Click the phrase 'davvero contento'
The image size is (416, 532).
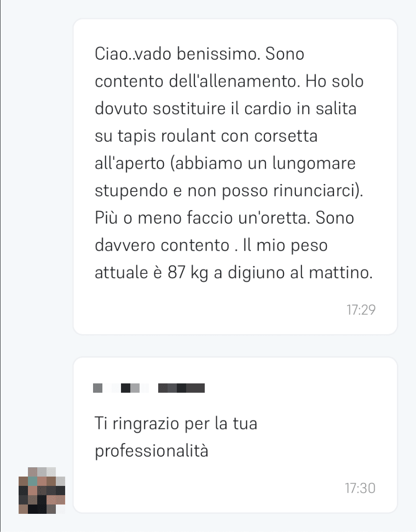coord(162,246)
